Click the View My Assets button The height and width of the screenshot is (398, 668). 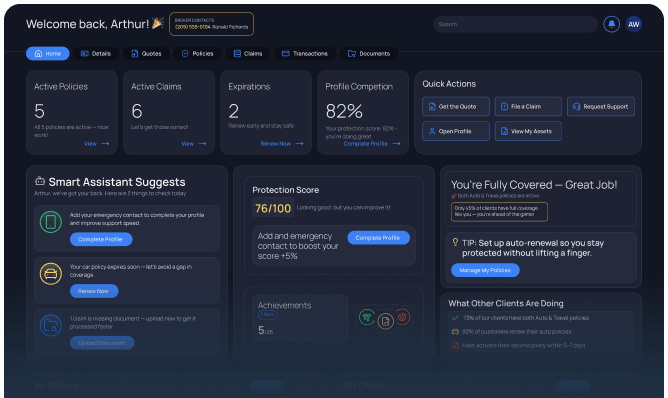528,131
